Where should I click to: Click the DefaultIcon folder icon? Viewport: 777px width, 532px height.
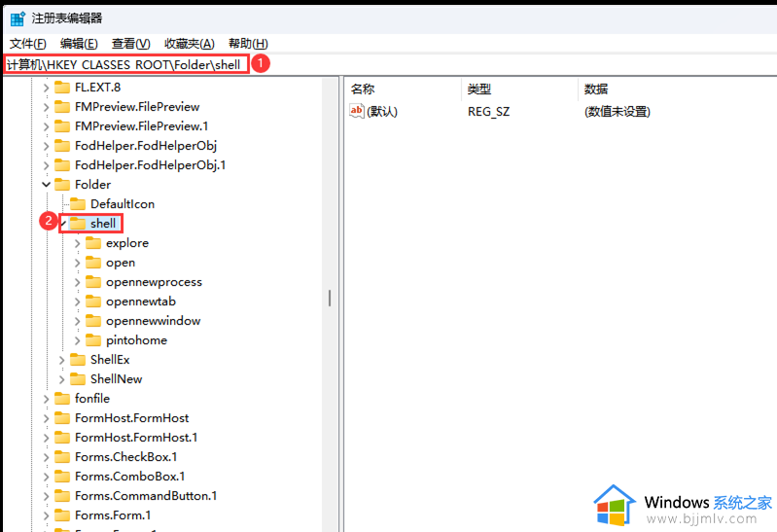(78, 204)
